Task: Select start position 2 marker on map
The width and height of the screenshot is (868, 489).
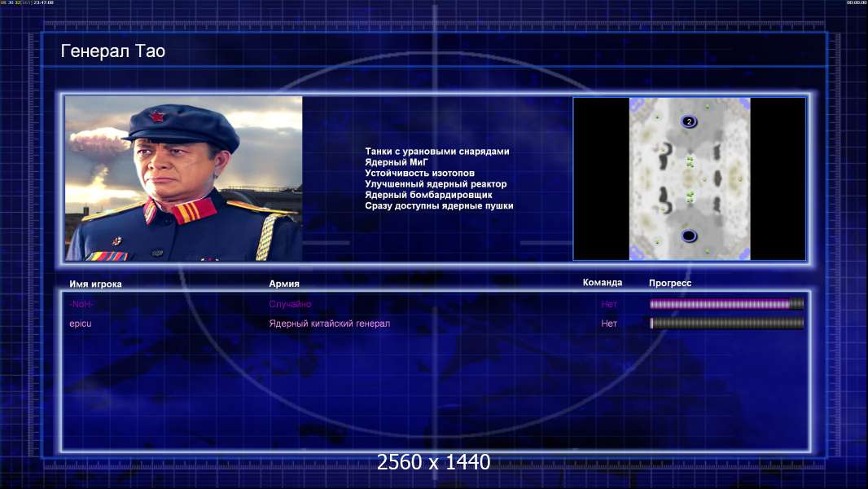Action: click(x=689, y=121)
